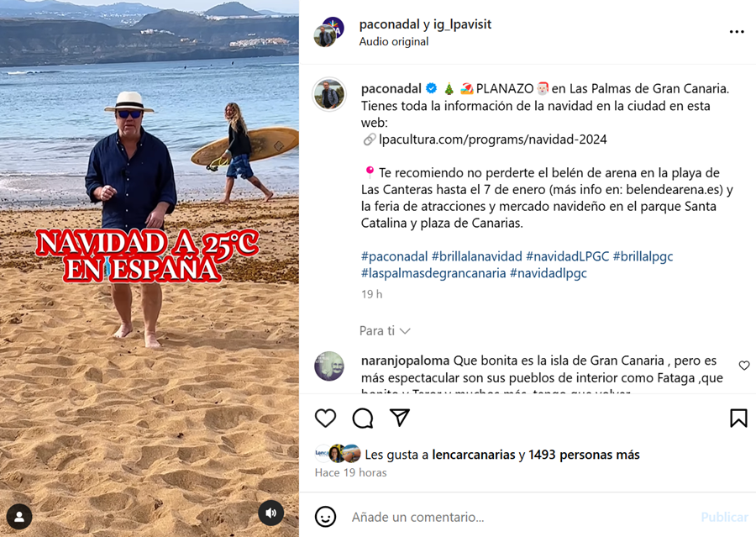Open ig_lpavisit collaborator in header
Screen dimensions: 756x537
point(462,24)
